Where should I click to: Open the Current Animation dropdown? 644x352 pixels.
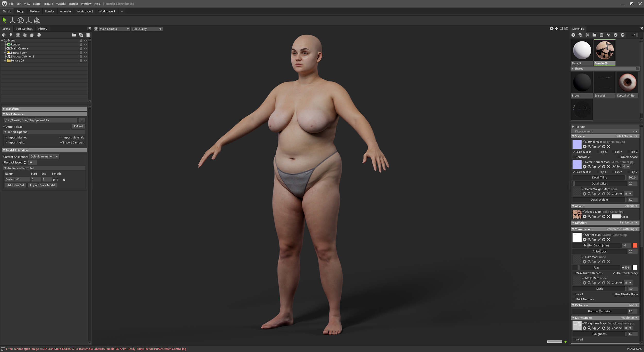[44, 157]
